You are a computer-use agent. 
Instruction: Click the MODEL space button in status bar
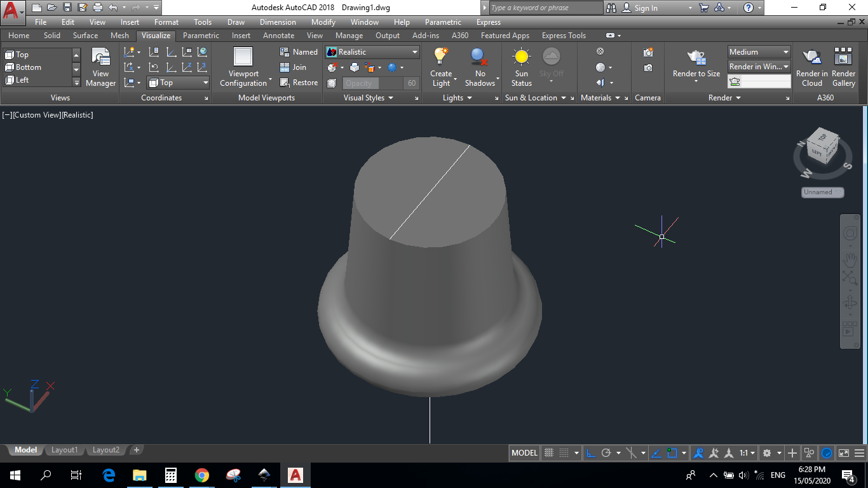(525, 453)
